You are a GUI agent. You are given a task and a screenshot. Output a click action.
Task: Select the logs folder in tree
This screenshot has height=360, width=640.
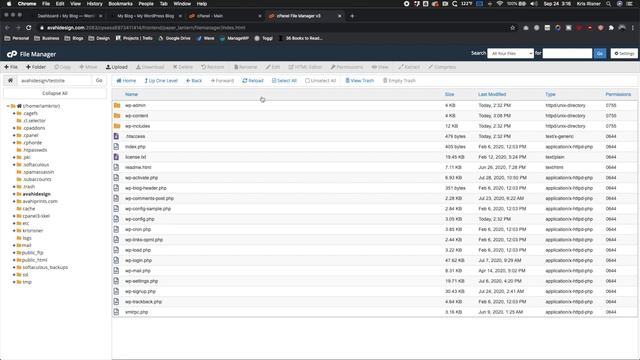(27, 238)
